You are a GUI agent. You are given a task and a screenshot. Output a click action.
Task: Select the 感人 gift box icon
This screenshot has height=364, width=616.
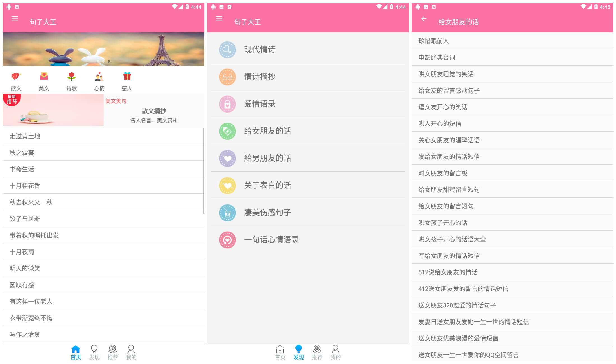pyautogui.click(x=127, y=76)
